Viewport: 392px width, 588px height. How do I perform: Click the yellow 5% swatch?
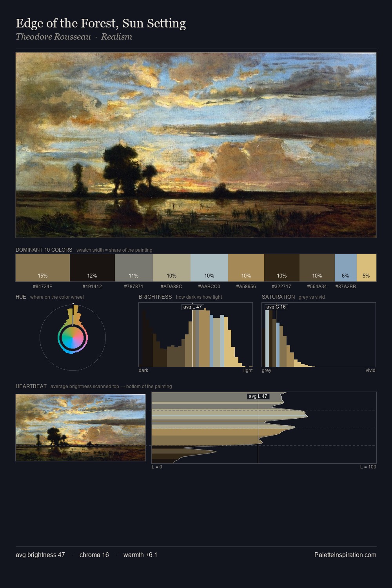(x=367, y=268)
